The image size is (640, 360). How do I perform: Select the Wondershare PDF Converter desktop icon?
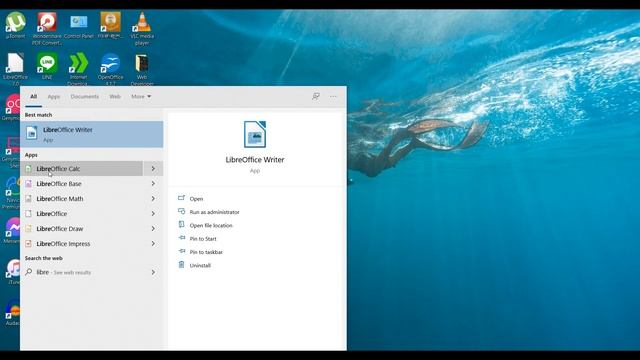(x=47, y=28)
